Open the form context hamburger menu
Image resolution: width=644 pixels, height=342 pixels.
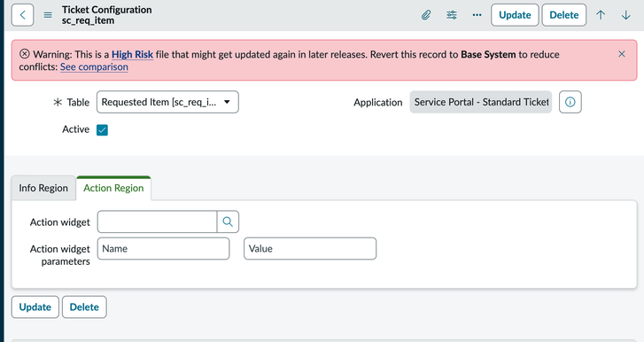[48, 15]
